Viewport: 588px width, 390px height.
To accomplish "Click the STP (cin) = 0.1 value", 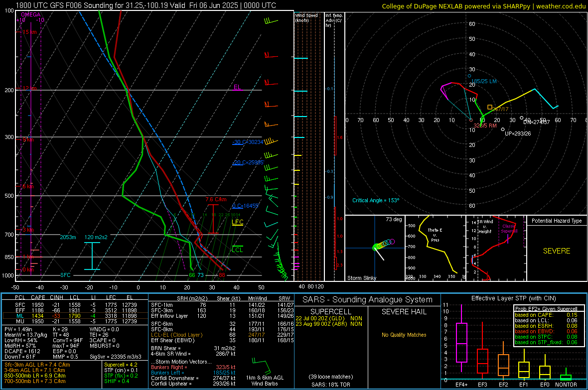I will [121, 370].
